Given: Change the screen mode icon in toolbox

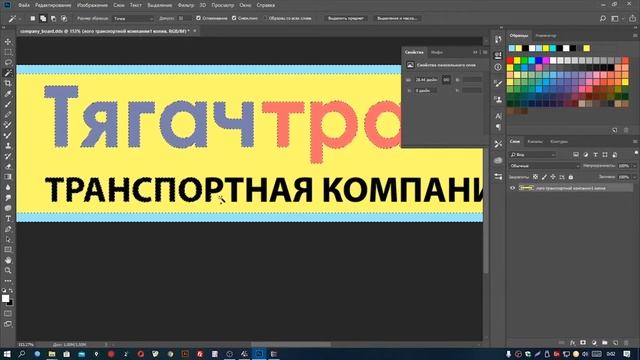Looking at the screenshot, I should 8,324.
